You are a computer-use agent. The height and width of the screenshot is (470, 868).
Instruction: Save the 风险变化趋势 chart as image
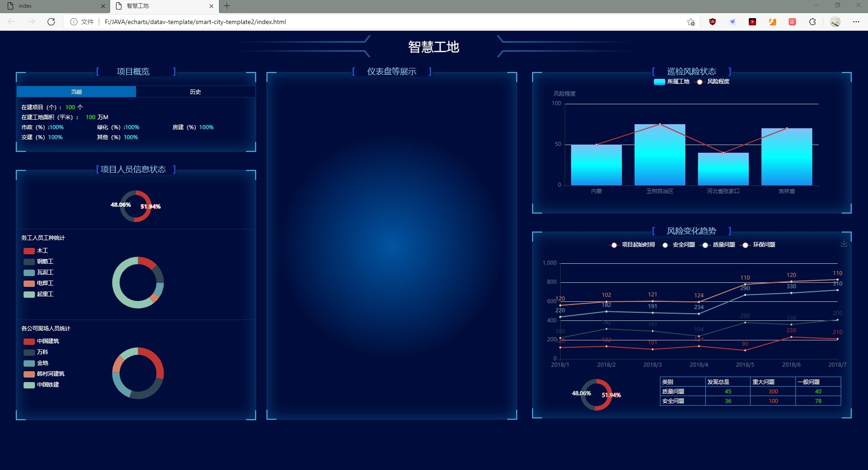click(844, 243)
